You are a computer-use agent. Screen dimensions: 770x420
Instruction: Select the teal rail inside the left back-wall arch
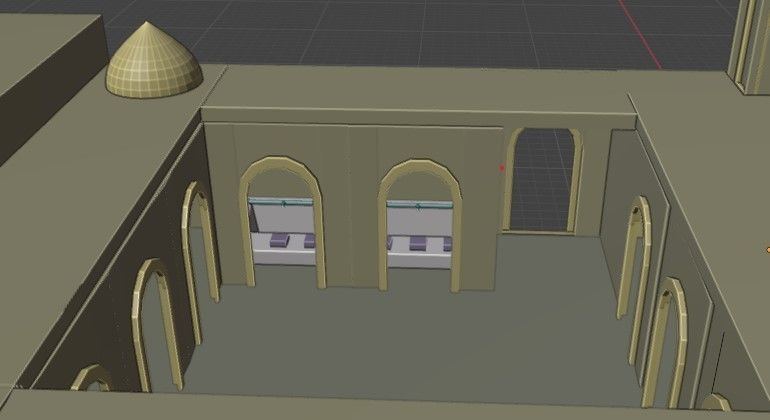(x=281, y=202)
